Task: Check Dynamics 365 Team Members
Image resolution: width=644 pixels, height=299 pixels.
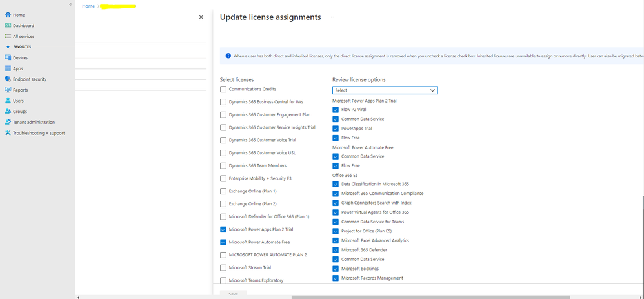Action: coord(223,166)
